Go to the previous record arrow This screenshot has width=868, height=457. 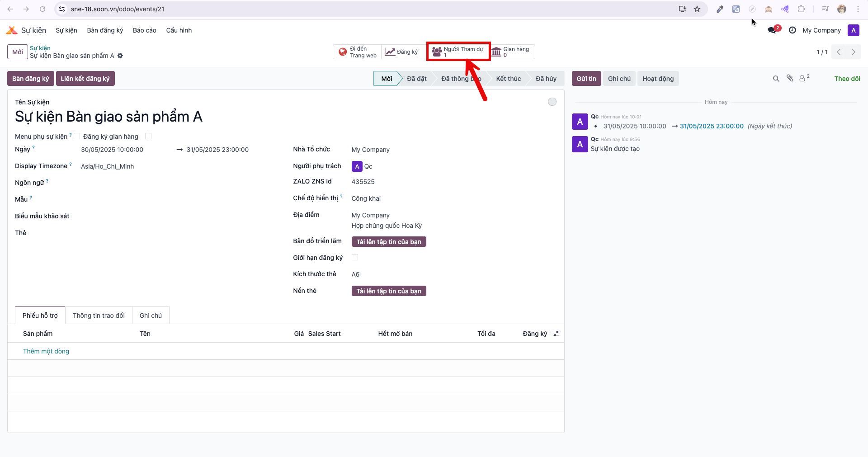pos(839,52)
